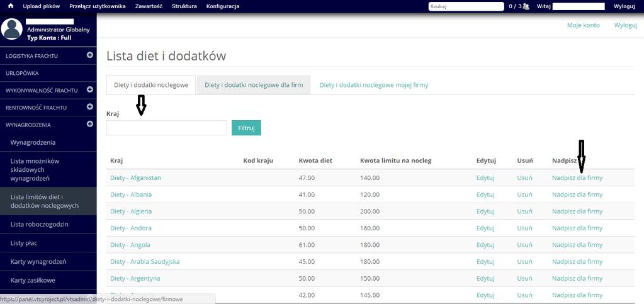Collapse the Wynagrodzenia section plus icon
Screen dimensions: 644x304
pos(90,123)
